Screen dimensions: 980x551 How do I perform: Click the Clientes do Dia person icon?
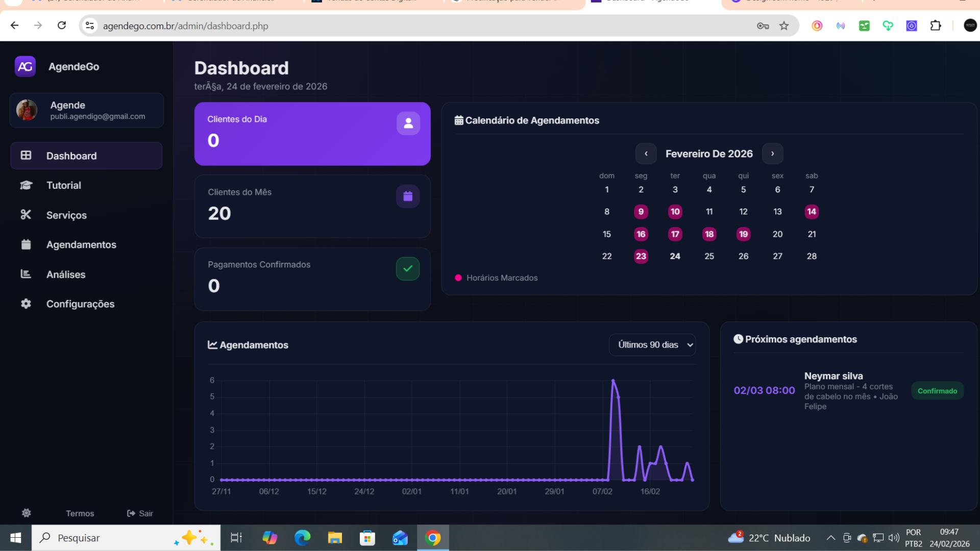click(408, 123)
